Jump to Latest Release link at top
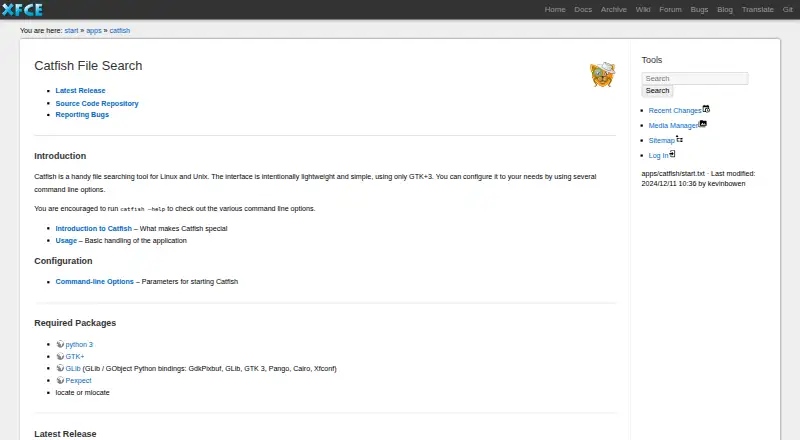Image resolution: width=800 pixels, height=440 pixels. coord(80,90)
